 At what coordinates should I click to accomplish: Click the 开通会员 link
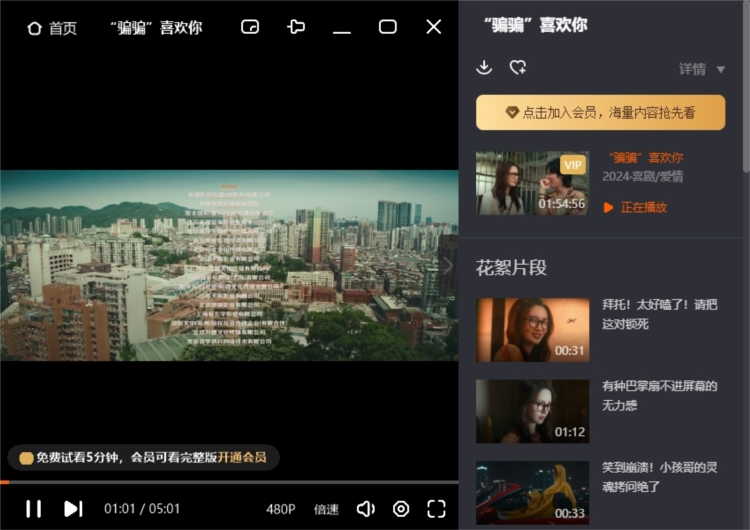242,457
